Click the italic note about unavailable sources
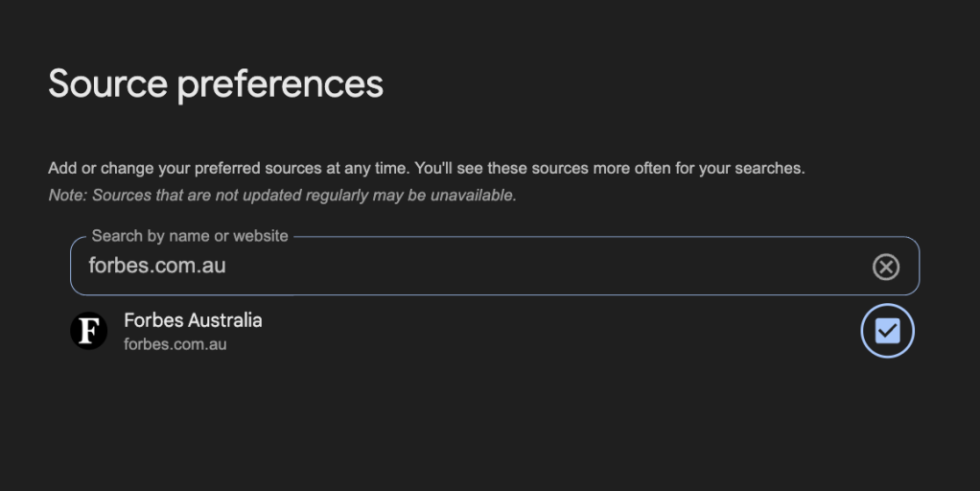 (x=282, y=196)
